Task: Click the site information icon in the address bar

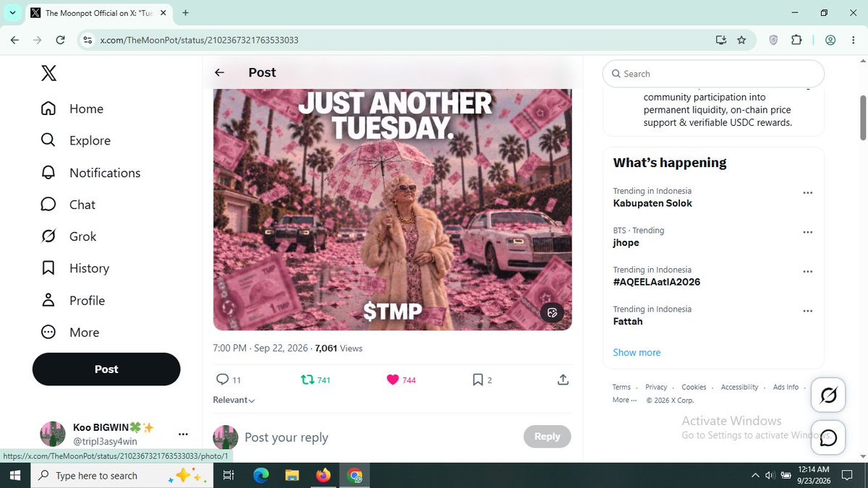Action: coord(87,40)
